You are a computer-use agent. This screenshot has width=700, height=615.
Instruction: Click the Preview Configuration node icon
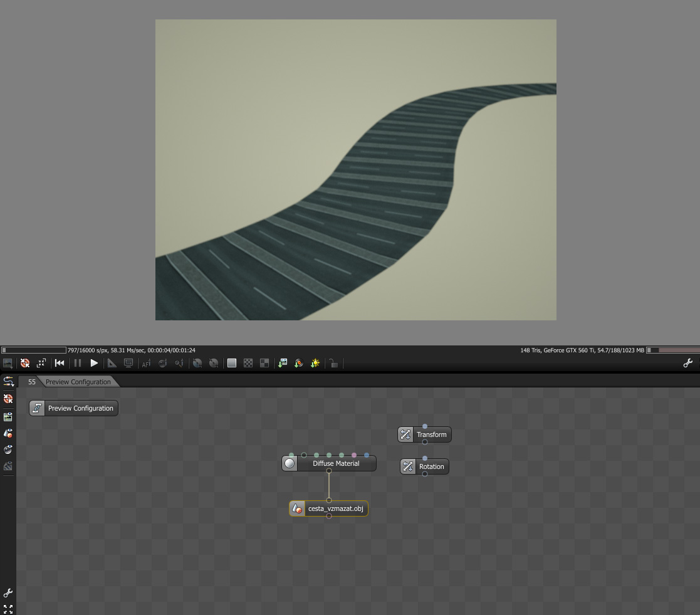click(37, 408)
